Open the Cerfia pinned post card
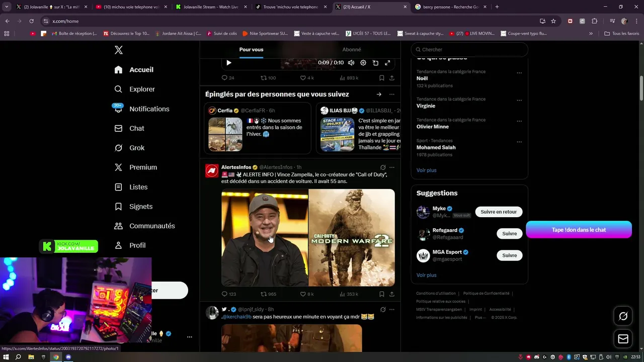Image resolution: width=644 pixels, height=362 pixels. click(x=258, y=128)
